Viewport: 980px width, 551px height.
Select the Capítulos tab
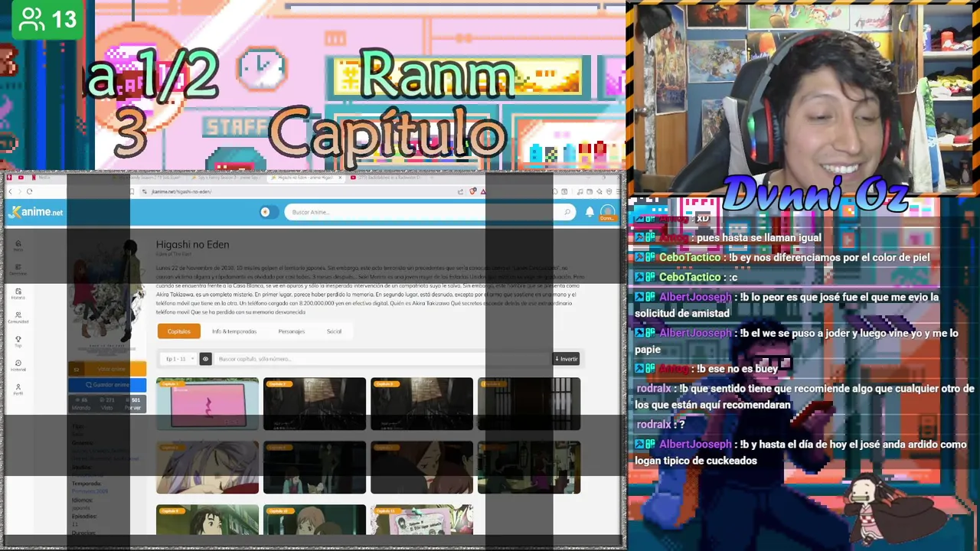178,331
